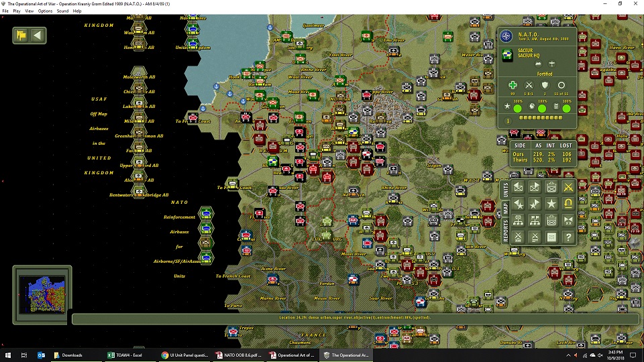The height and width of the screenshot is (362, 644).
Task: Click the back arrow button beside the flag
Action: pyautogui.click(x=37, y=36)
